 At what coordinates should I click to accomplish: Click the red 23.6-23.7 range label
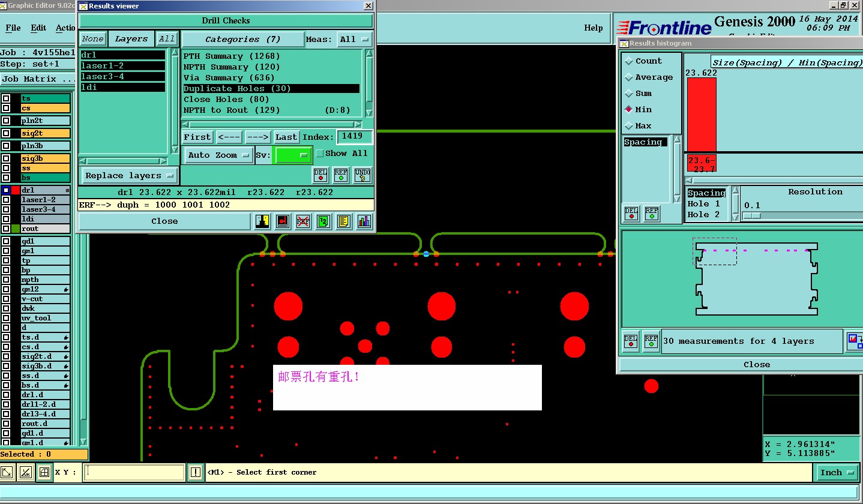click(702, 164)
